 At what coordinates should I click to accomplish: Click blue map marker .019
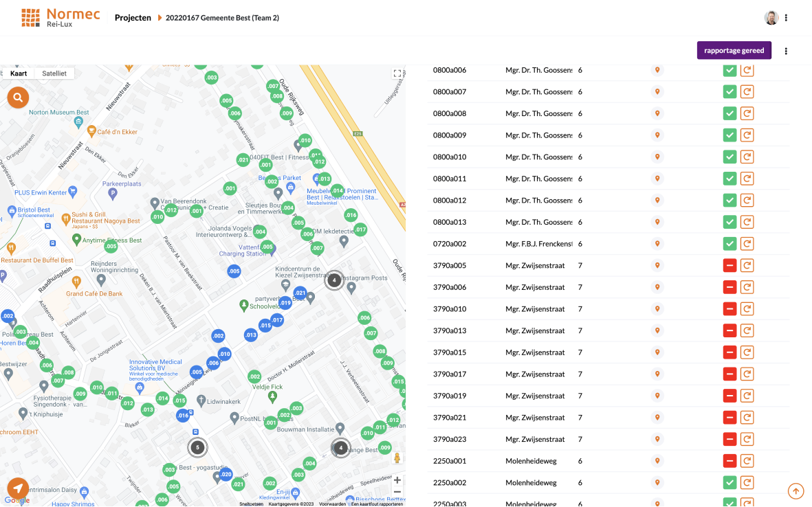pyautogui.click(x=285, y=303)
